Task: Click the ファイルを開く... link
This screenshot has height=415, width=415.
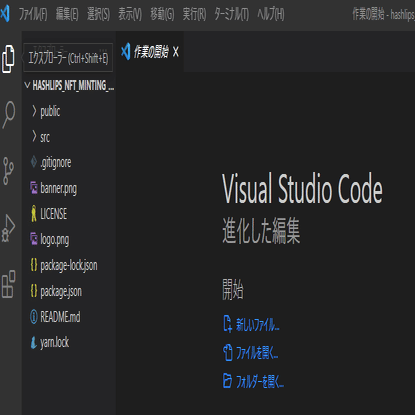Action: tap(257, 353)
